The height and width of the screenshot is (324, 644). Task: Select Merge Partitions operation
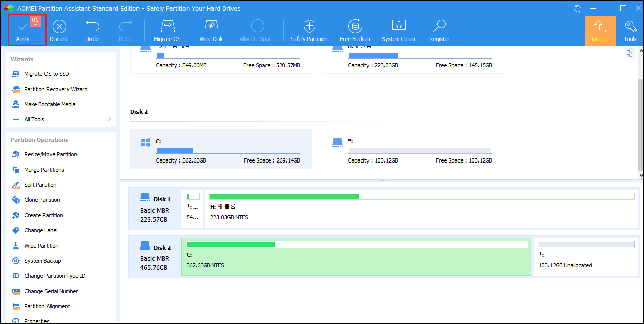pos(38,170)
